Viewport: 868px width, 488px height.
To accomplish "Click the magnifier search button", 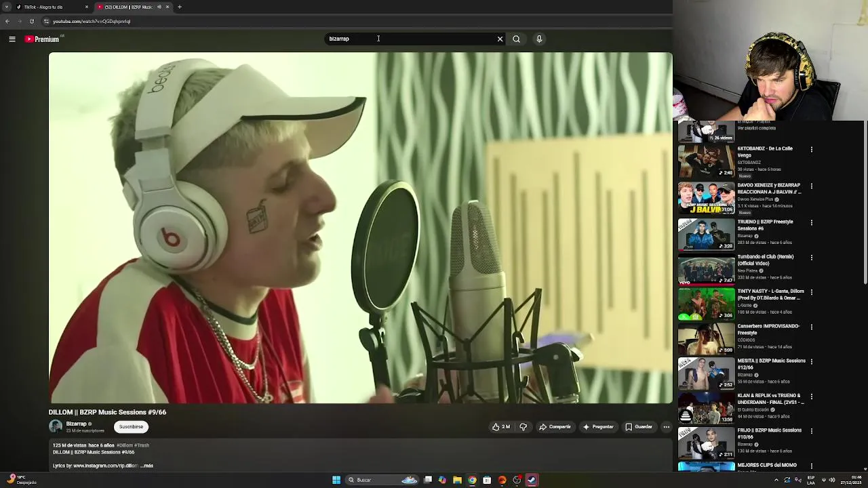I will pos(517,39).
